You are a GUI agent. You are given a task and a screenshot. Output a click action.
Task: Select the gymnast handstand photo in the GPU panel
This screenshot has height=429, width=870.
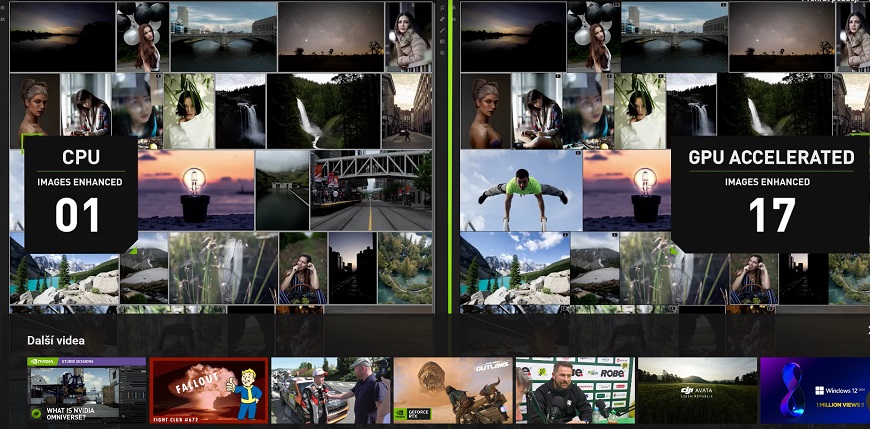(x=520, y=190)
